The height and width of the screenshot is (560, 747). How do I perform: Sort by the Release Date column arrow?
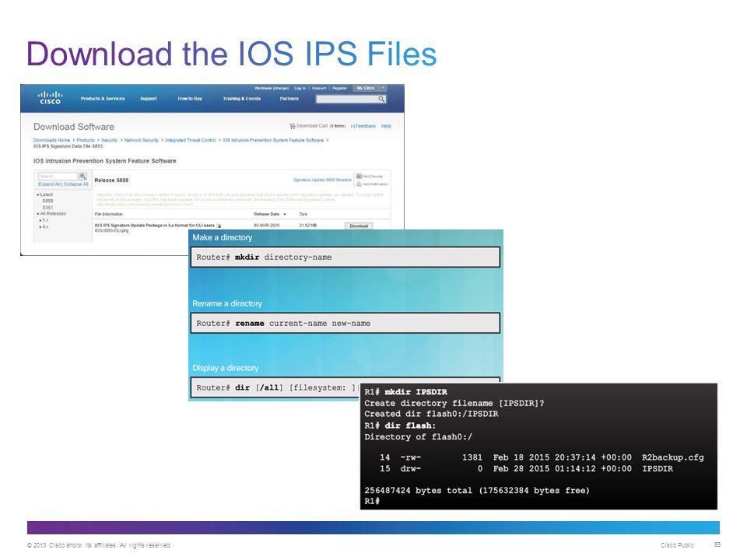[285, 215]
